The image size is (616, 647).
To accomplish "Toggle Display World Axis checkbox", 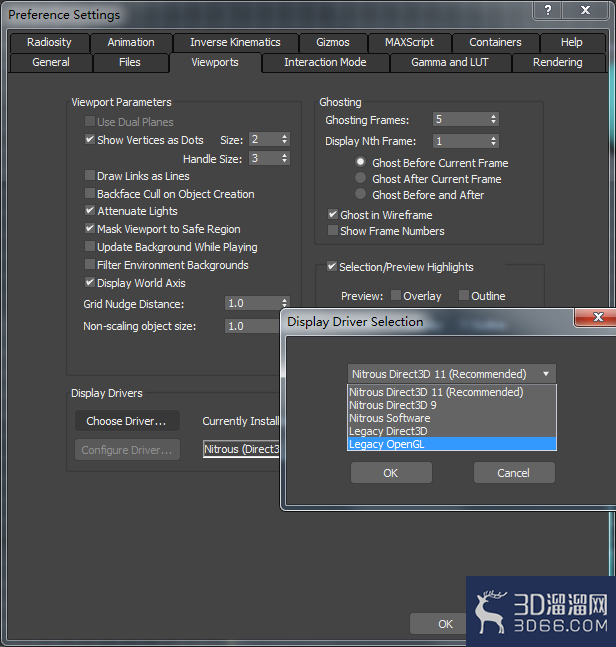I will [90, 282].
